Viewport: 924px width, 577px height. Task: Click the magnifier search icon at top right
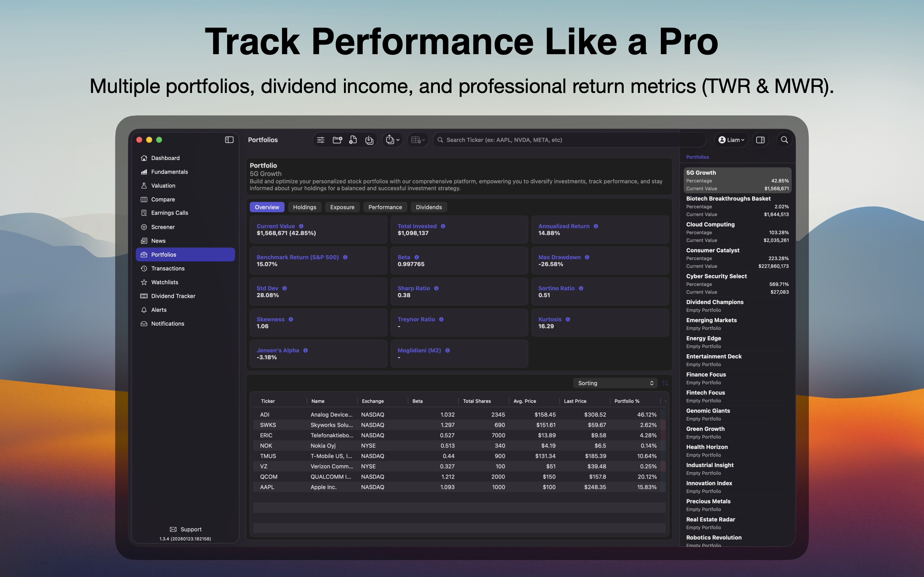tap(784, 140)
